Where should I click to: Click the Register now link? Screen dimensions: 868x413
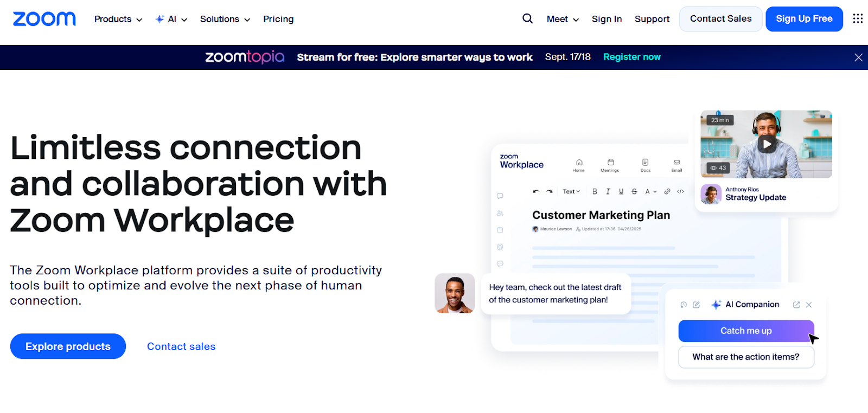click(x=632, y=57)
